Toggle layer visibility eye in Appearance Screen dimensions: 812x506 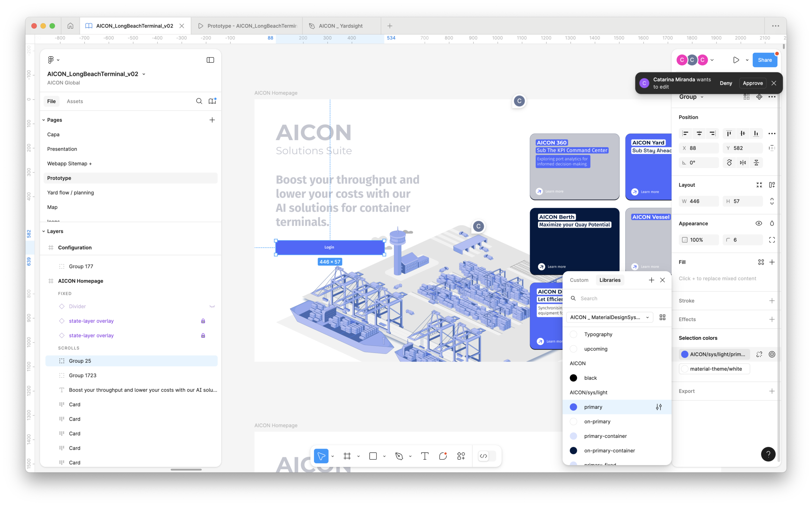(x=759, y=223)
